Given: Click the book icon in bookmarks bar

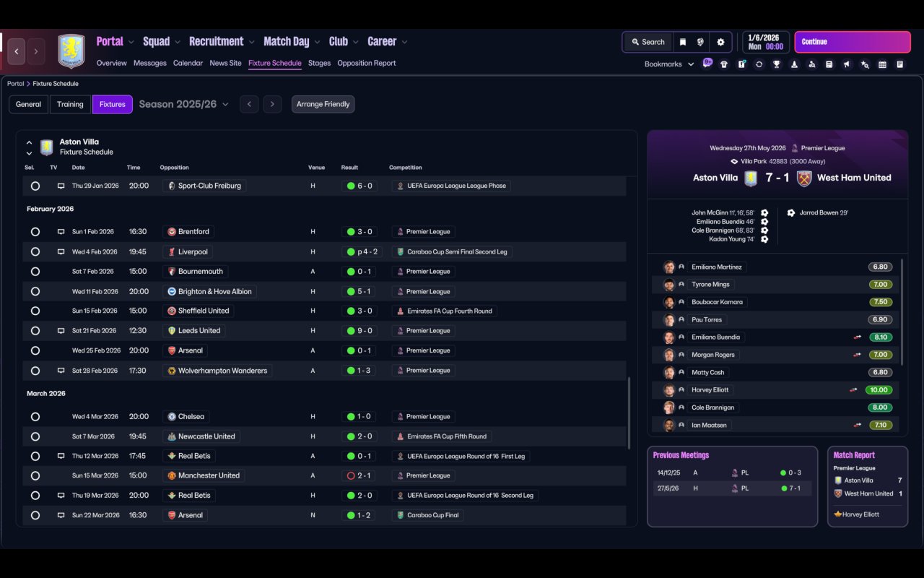Looking at the screenshot, I should pos(900,64).
